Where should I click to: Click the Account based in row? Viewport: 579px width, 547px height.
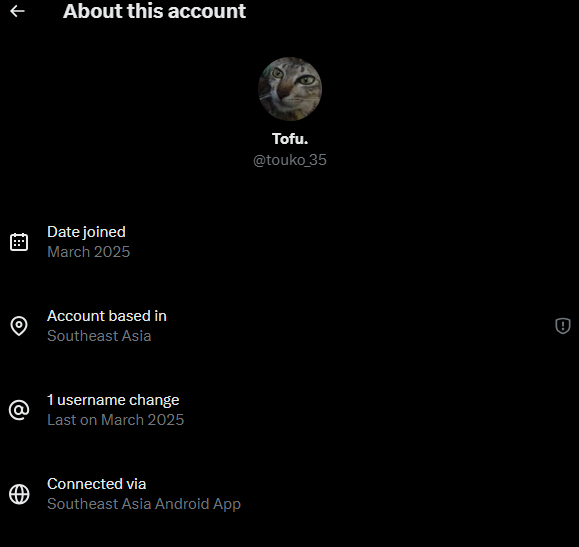pos(290,326)
